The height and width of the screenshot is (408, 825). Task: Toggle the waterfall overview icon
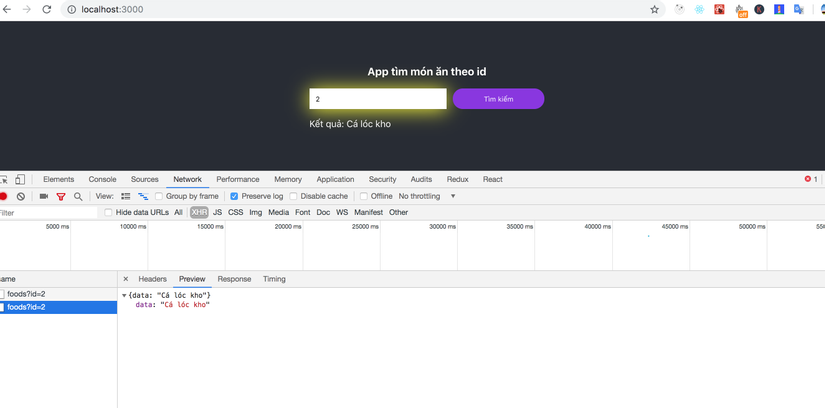143,196
